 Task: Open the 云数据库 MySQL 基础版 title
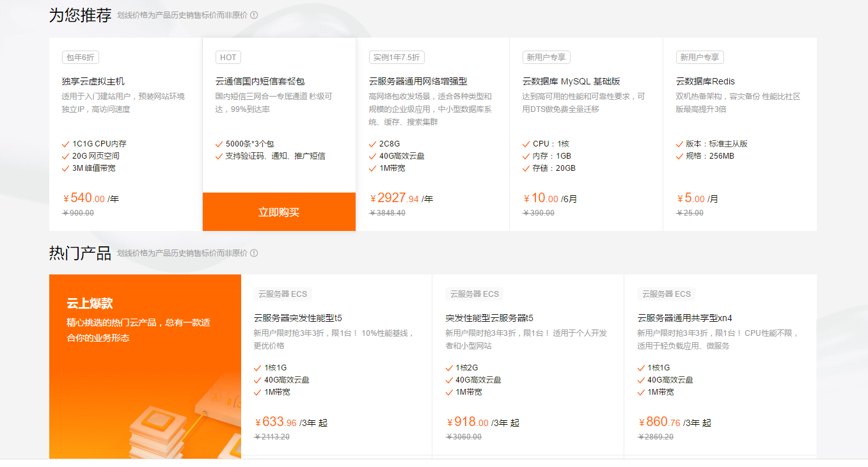pyautogui.click(x=571, y=81)
